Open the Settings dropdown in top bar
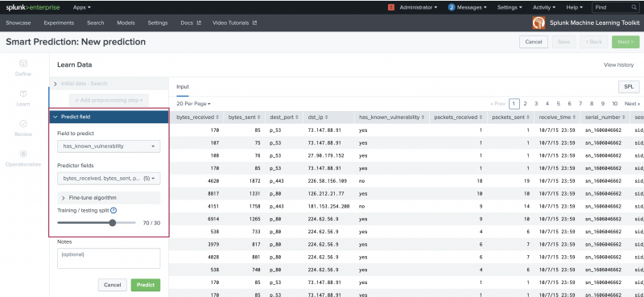Screen dimensions: 644x297 510,7
